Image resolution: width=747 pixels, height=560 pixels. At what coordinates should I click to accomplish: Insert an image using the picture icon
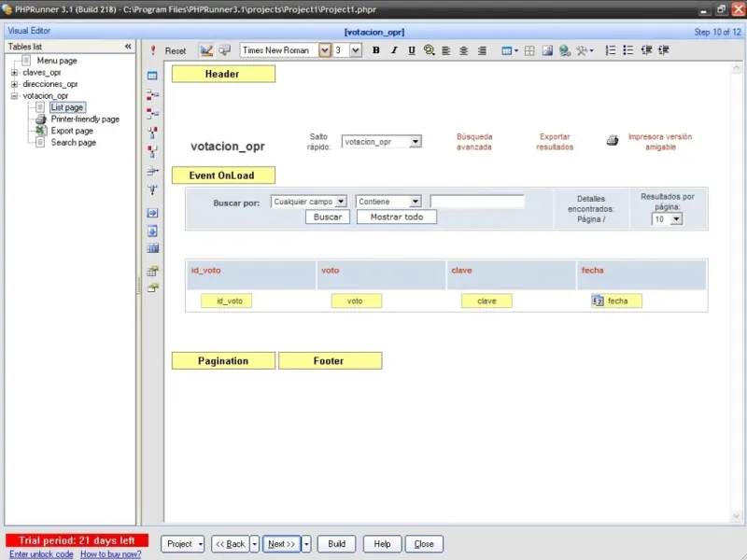[548, 50]
